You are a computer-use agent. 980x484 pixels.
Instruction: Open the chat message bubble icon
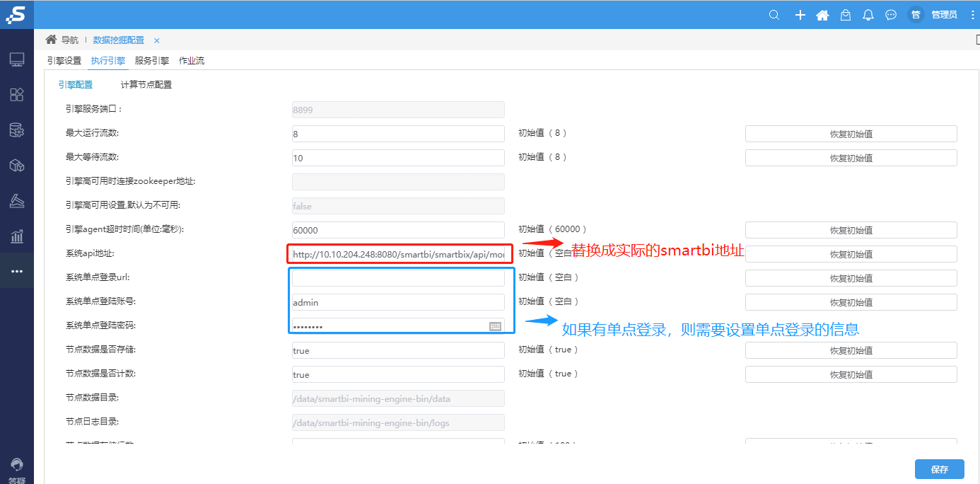tap(891, 15)
